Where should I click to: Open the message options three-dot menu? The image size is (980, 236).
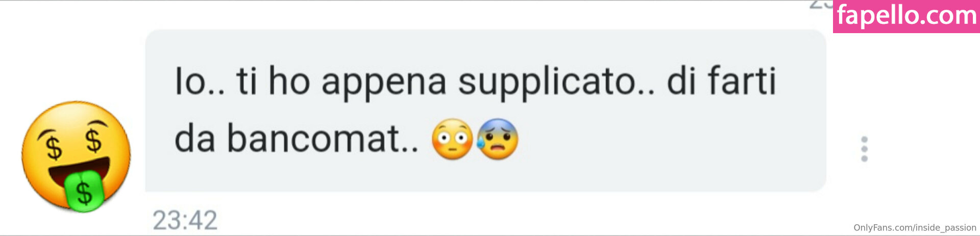coord(864,149)
